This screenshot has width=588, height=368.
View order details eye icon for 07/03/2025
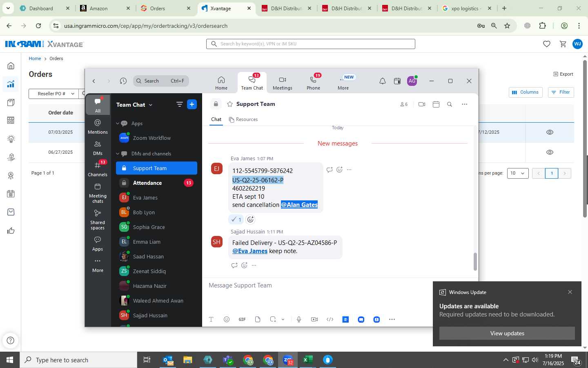click(x=550, y=132)
